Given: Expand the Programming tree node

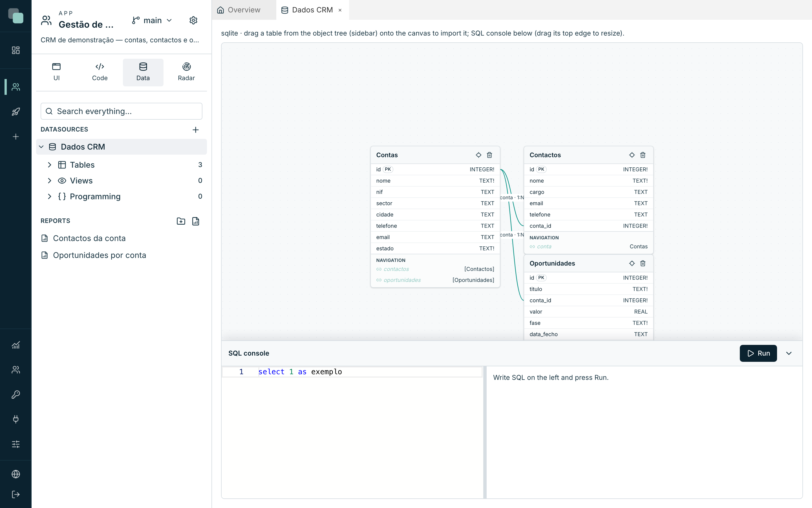Looking at the screenshot, I should [50, 196].
